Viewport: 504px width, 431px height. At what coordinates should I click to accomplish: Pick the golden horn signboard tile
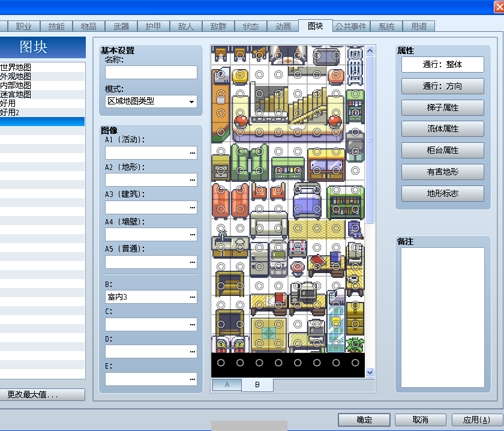(x=259, y=55)
